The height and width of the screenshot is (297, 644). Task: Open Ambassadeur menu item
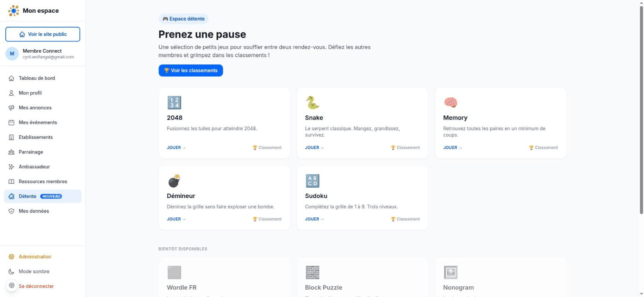(x=43, y=167)
